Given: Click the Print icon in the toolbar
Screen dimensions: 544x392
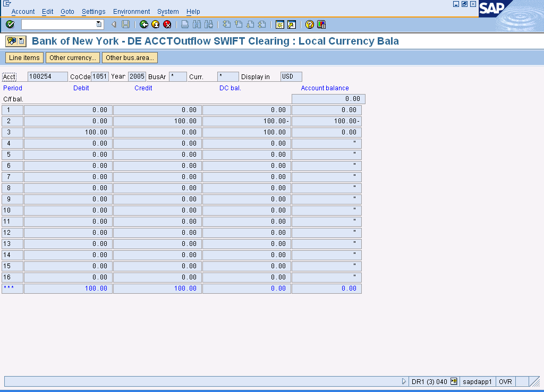Looking at the screenshot, I should [x=185, y=24].
